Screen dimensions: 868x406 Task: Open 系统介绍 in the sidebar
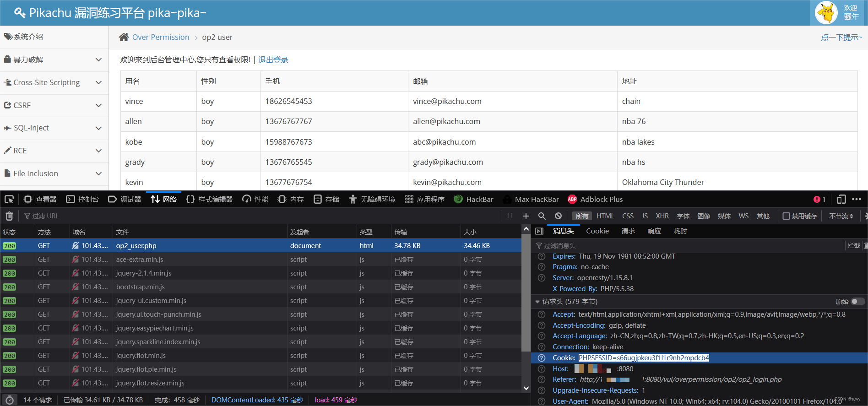pos(54,37)
